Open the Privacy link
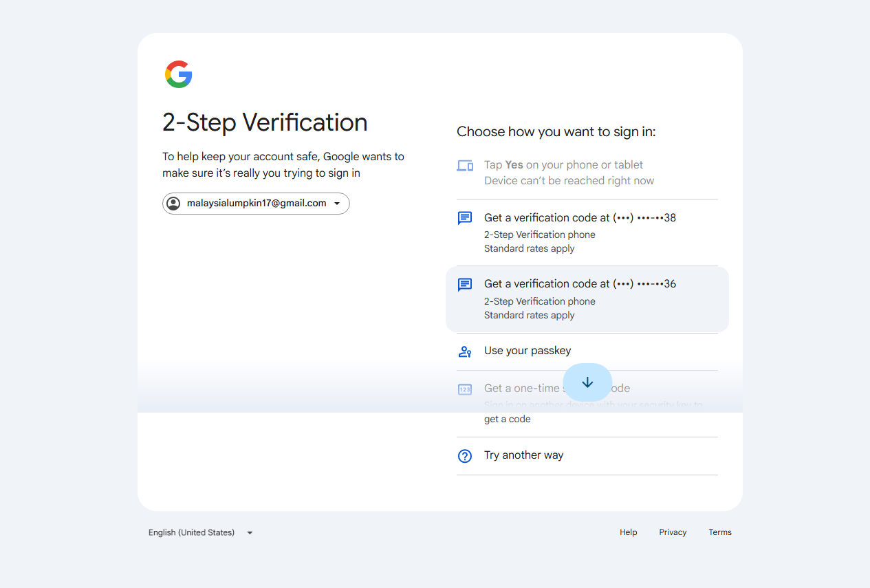 point(673,532)
